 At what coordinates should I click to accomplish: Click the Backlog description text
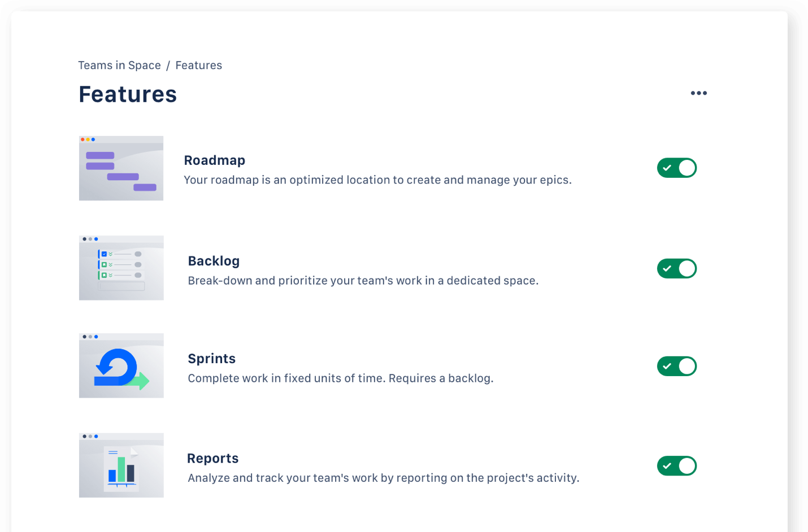pyautogui.click(x=363, y=281)
